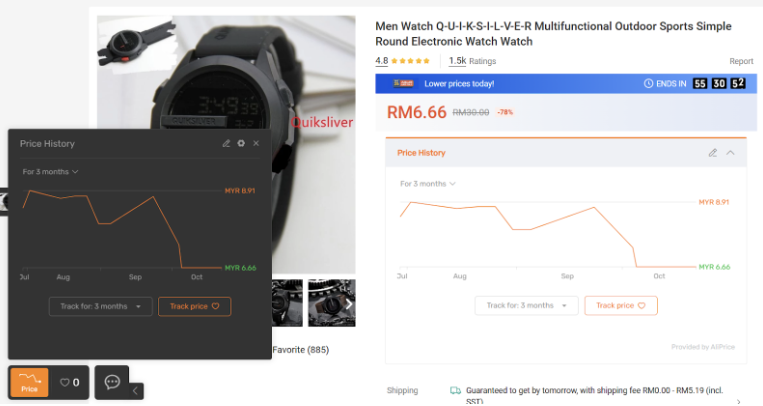The height and width of the screenshot is (406, 763).
Task: Click 'Track price' button in embedded panel
Action: [620, 305]
